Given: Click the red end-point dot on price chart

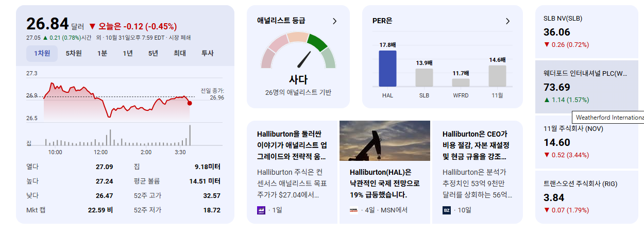Looking at the screenshot, I should tap(190, 103).
